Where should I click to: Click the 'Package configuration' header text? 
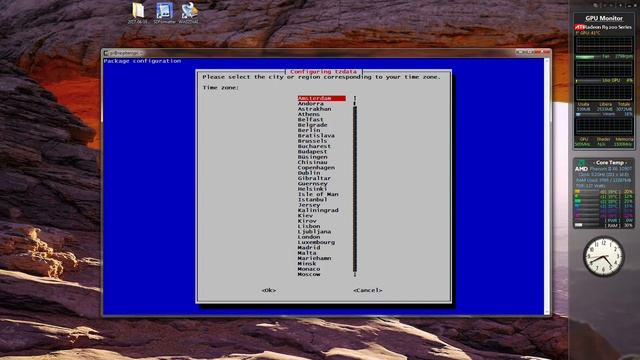tap(142, 61)
